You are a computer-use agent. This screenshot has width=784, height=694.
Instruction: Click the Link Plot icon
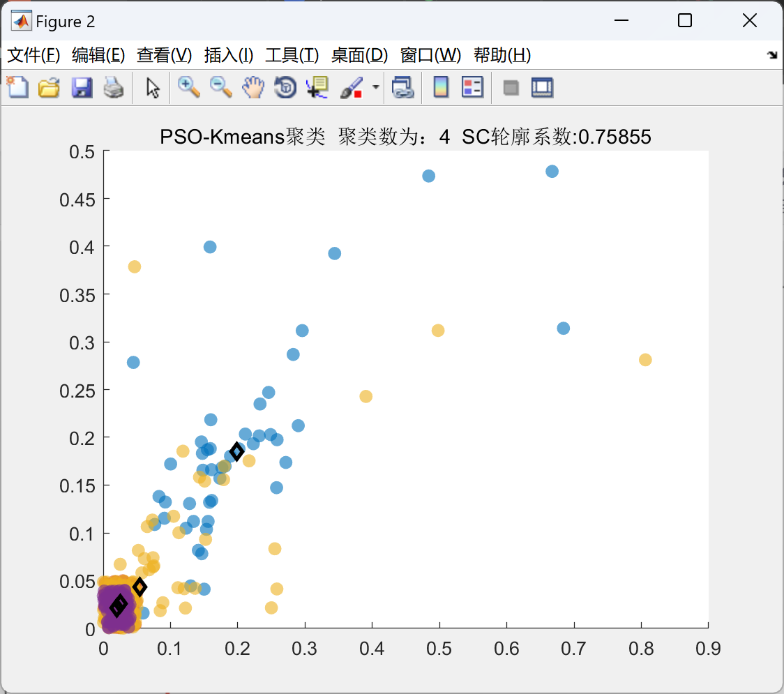click(403, 87)
